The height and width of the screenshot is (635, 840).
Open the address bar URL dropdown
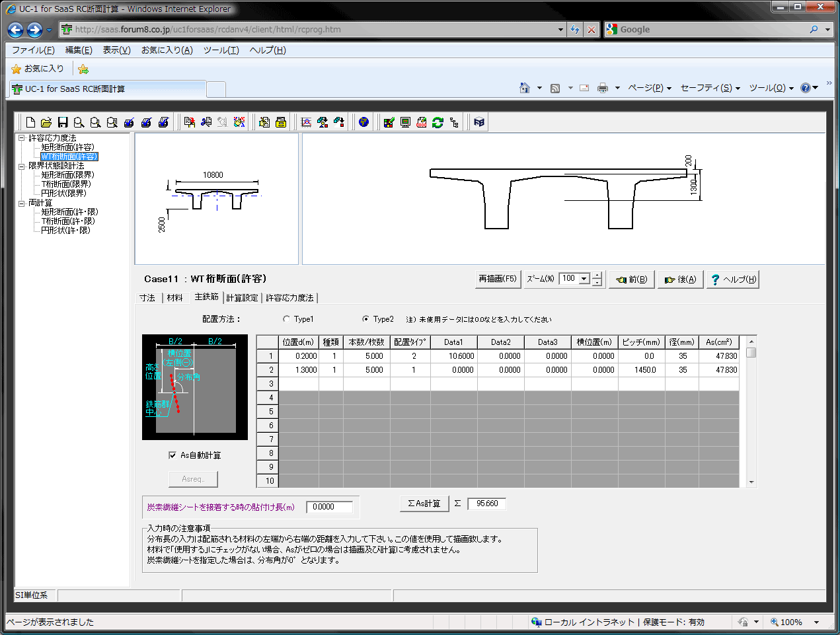tap(560, 30)
